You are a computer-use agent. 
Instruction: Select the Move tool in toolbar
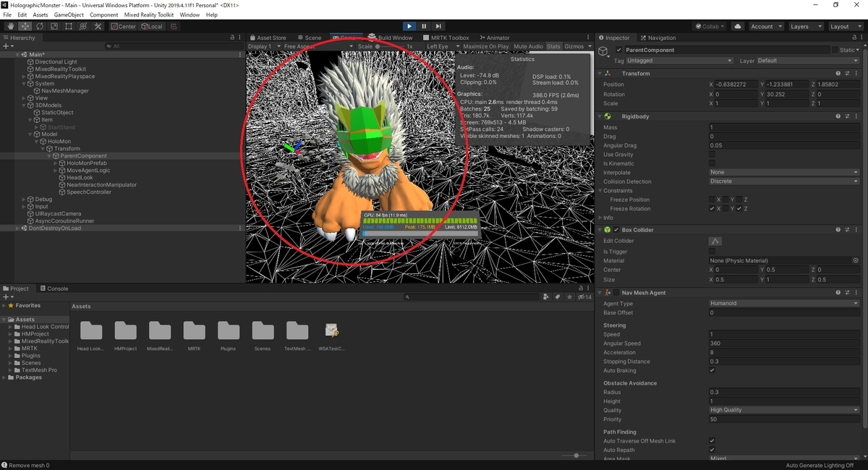[x=25, y=26]
